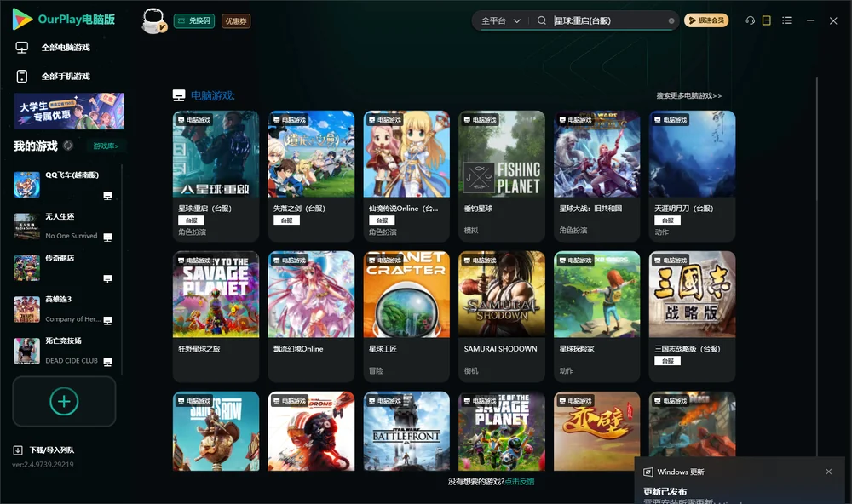852x504 pixels.
Task: Expand 搜索更多电脑游戏>> results
Action: tap(688, 95)
